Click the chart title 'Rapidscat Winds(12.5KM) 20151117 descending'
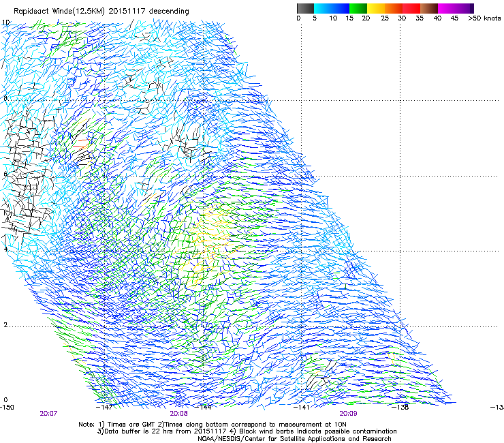504x443 pixels. 101,11
